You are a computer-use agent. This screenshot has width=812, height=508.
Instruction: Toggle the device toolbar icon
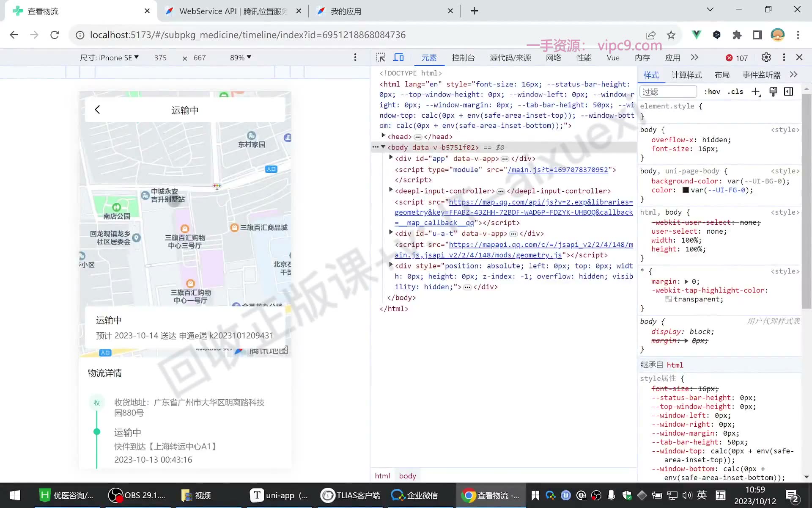[399, 58]
